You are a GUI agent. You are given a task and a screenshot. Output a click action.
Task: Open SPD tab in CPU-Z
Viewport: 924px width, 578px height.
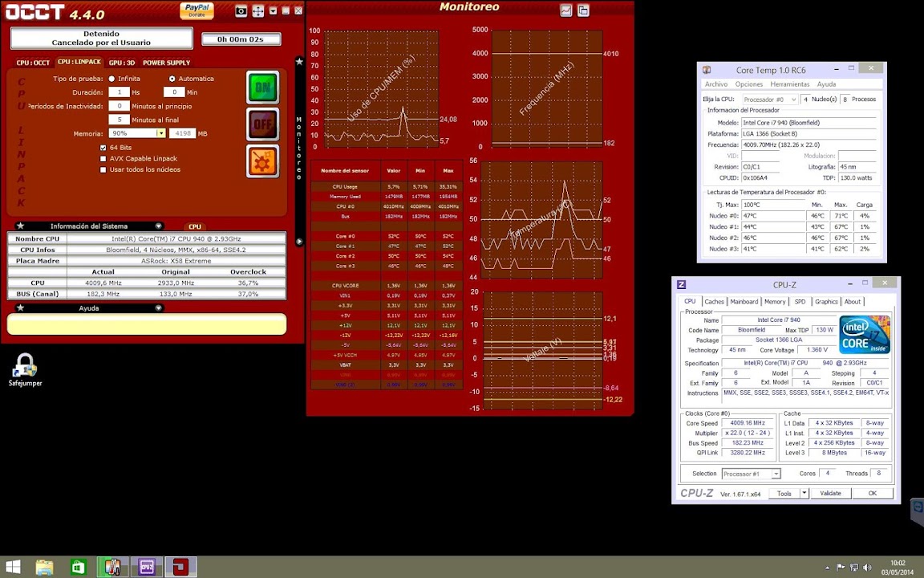click(800, 301)
